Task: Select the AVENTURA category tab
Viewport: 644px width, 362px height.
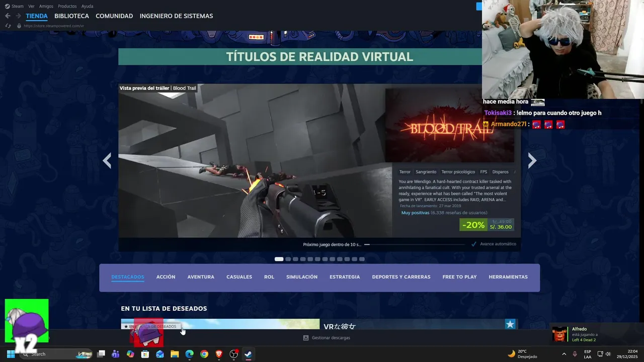Action: coord(201,277)
